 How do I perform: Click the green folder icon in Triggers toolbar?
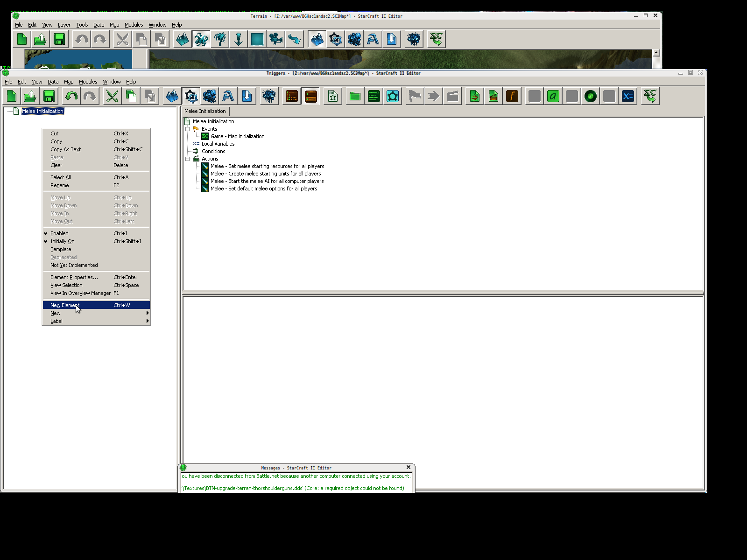point(355,96)
